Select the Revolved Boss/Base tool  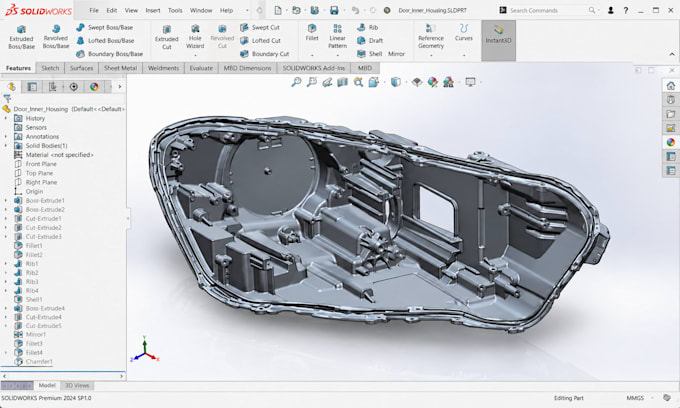(x=56, y=36)
